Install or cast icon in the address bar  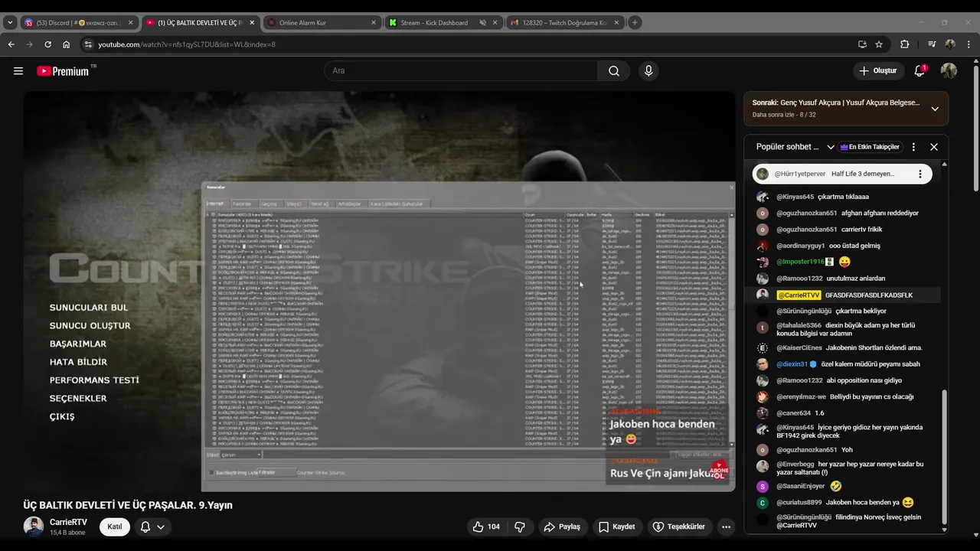862,44
